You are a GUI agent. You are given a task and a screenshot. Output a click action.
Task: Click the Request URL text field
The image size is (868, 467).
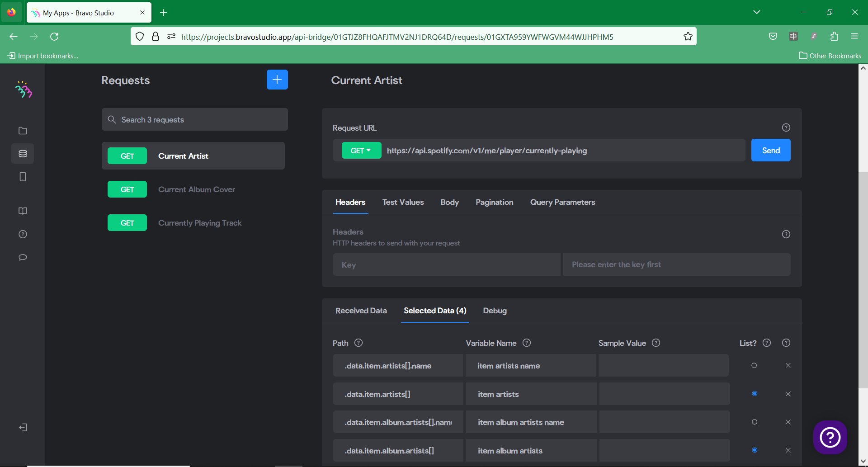click(564, 151)
